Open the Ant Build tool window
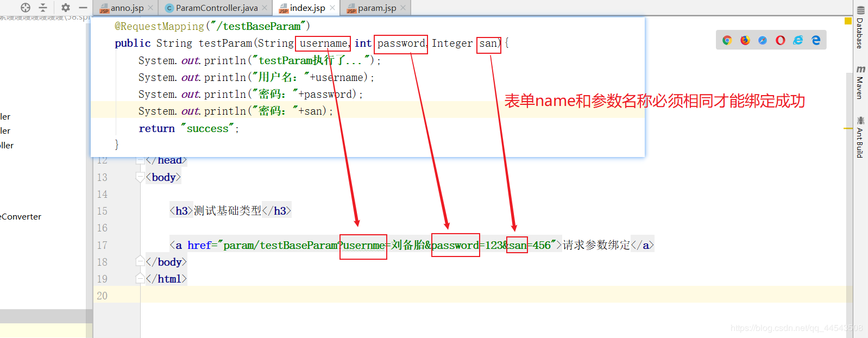This screenshot has width=868, height=338. (x=860, y=137)
